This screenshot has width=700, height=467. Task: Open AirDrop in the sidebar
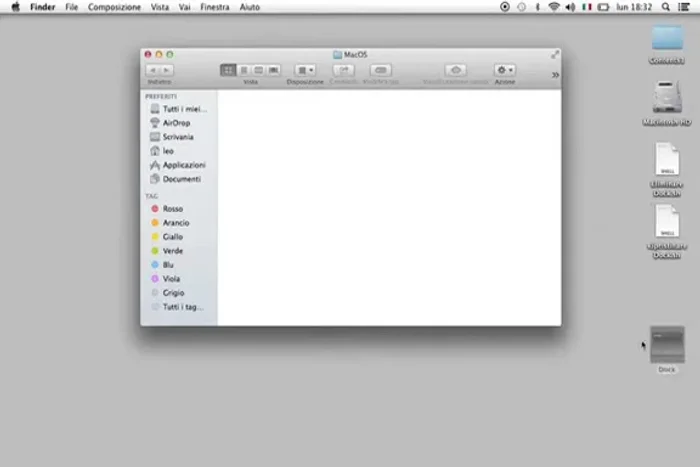point(176,123)
